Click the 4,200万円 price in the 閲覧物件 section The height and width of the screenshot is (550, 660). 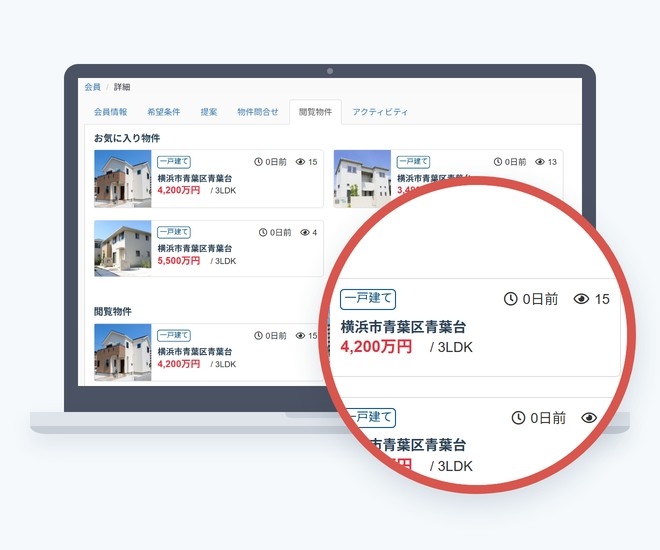pos(178,364)
